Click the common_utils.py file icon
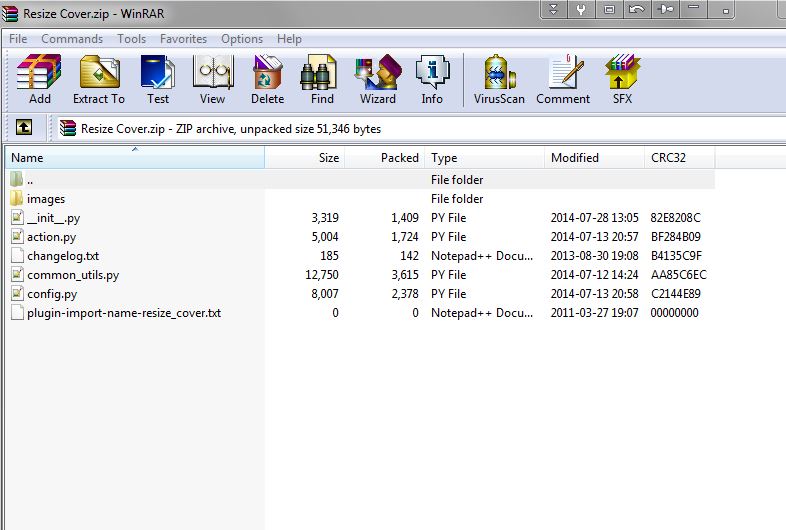This screenshot has width=786, height=530. [18, 275]
